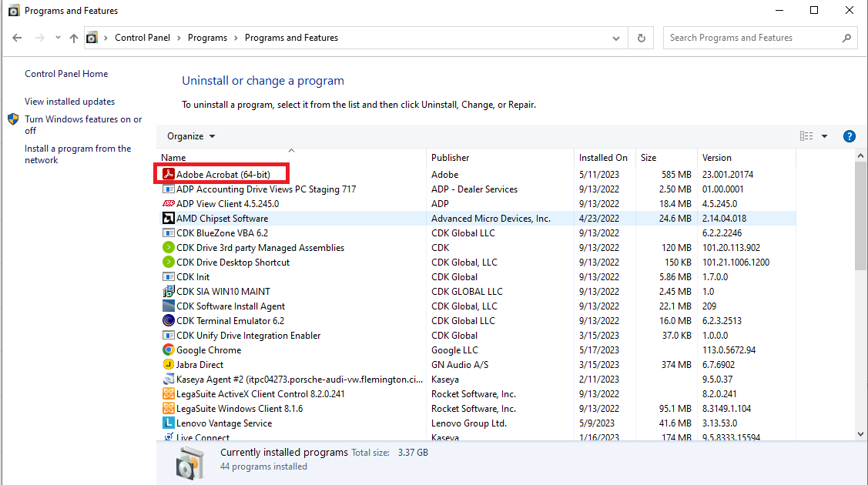Click the CDK SIA WIN10 MAINT icon
Screen dimensions: 868x485
click(x=168, y=292)
